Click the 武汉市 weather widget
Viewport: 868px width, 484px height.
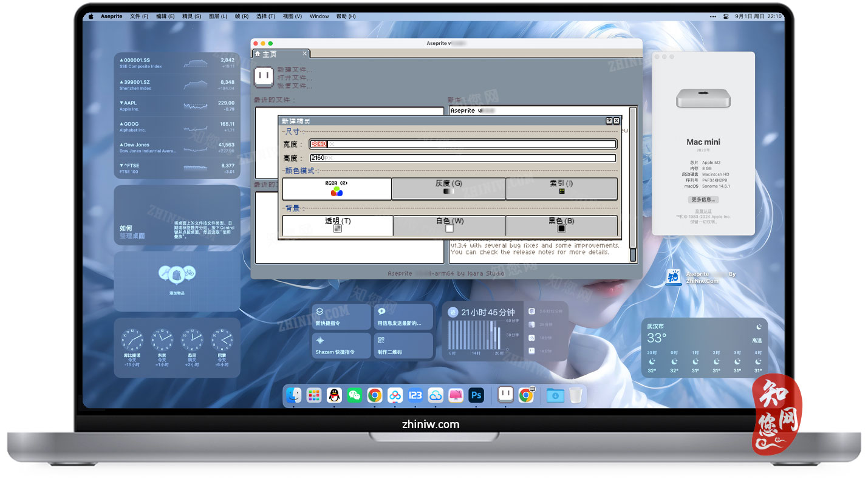coord(705,348)
